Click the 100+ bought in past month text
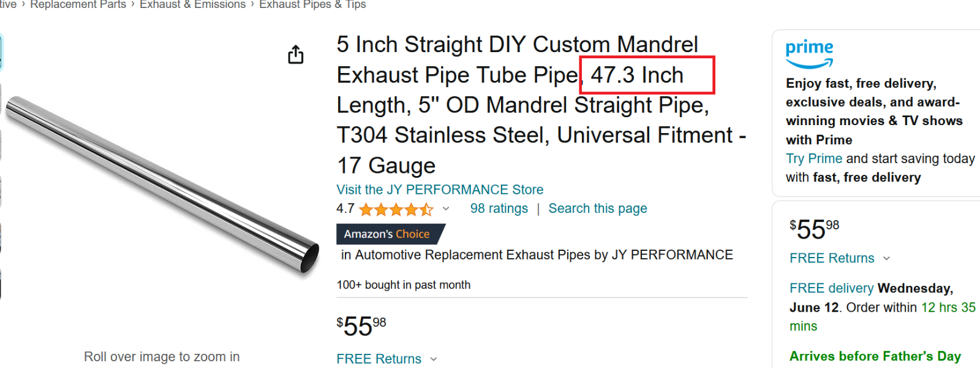Screen dimensions: 980x368 tap(404, 285)
